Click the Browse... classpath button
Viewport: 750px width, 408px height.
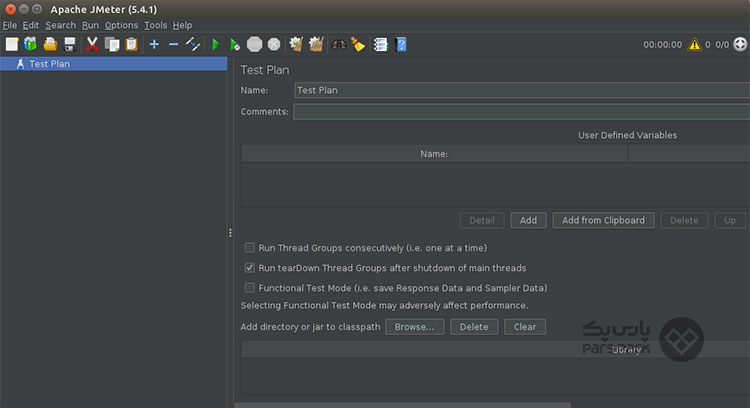(x=414, y=327)
